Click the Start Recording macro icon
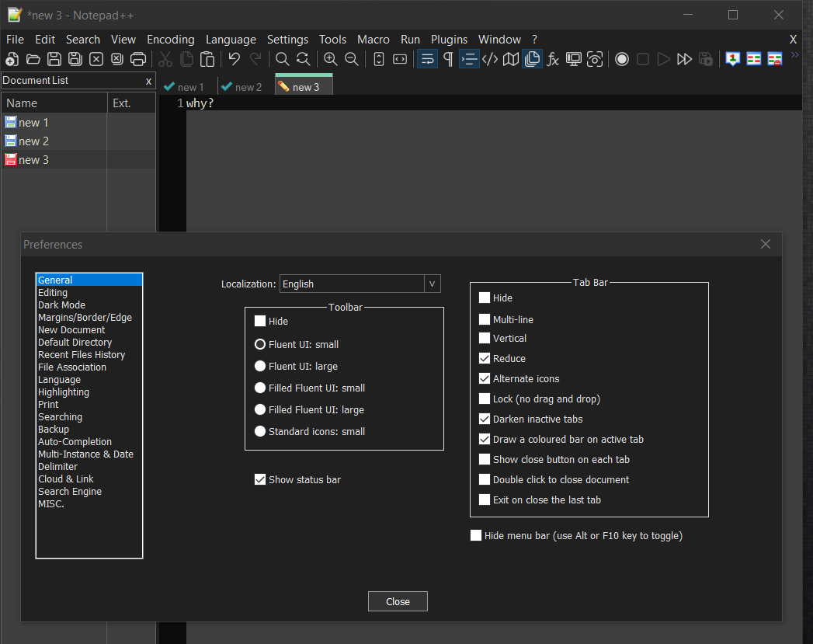This screenshot has width=813, height=644. (622, 59)
